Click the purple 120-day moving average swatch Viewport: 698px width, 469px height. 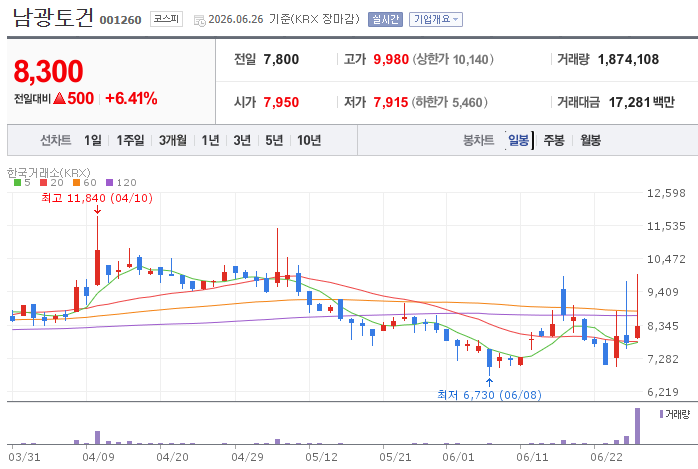point(110,182)
